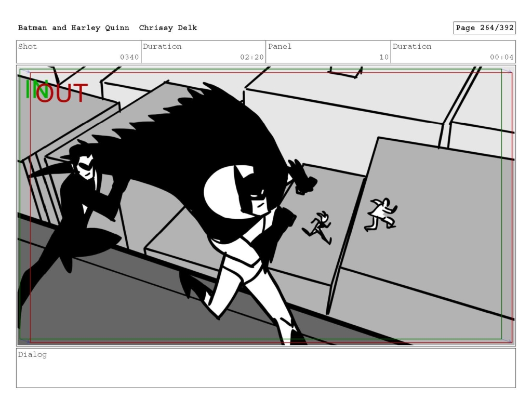Screen dimensions: 532x412
Task: Click the artist name "Chrissy Delk"
Action: (x=168, y=28)
